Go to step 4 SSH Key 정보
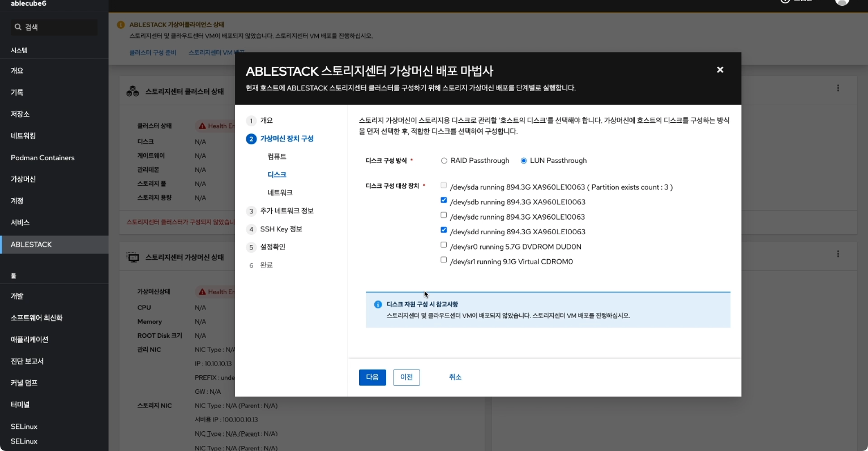 pos(275,229)
